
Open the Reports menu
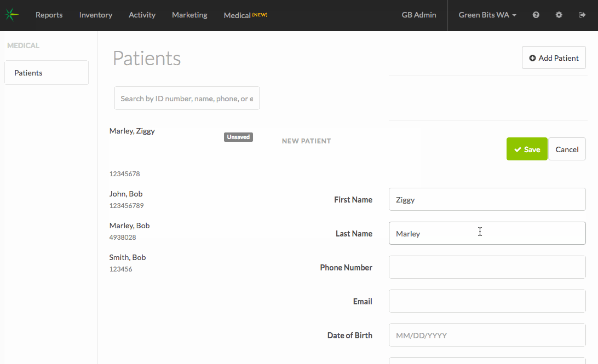coord(49,15)
